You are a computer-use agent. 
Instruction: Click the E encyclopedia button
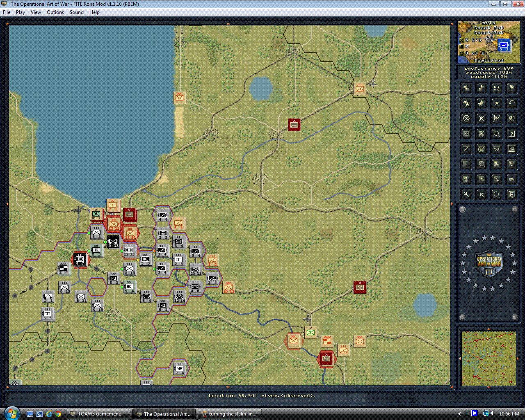pos(511,194)
